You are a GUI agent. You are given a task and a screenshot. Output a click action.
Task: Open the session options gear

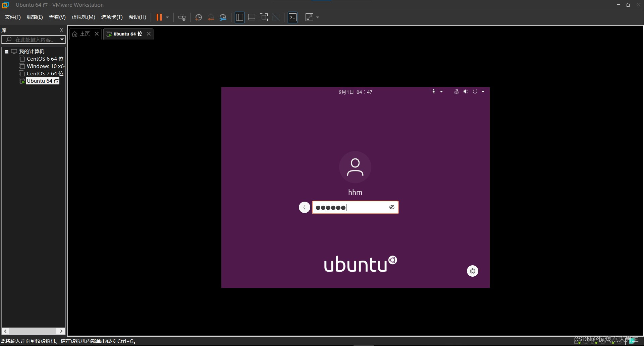(473, 271)
